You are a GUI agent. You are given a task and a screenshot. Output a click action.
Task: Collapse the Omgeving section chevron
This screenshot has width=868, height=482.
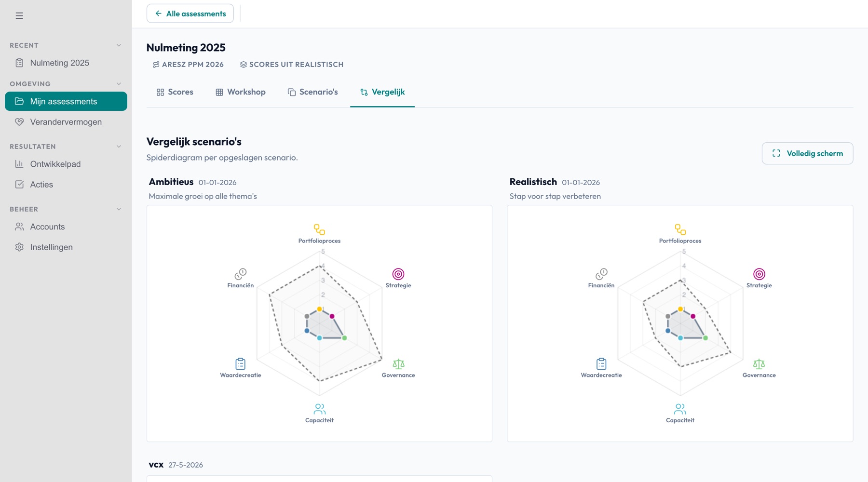[119, 84]
